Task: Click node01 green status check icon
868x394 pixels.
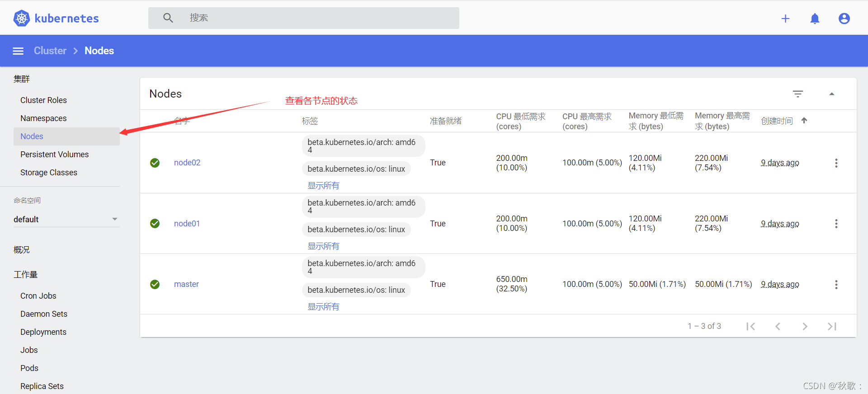Action: 155,224
